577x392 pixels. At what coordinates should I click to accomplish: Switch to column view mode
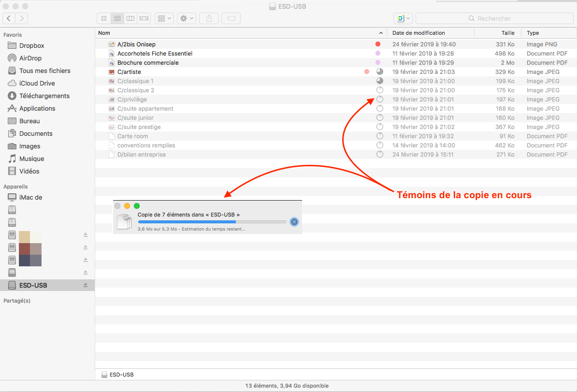pos(130,18)
